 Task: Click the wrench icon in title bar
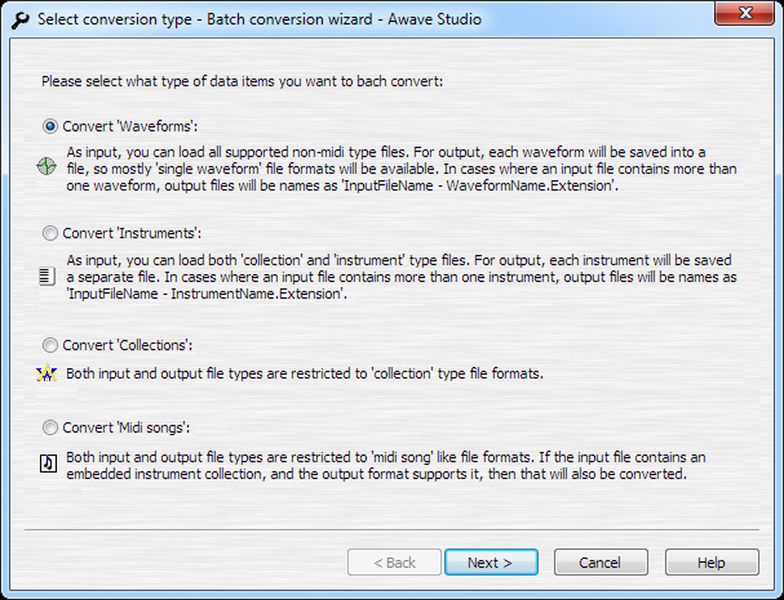pos(19,19)
